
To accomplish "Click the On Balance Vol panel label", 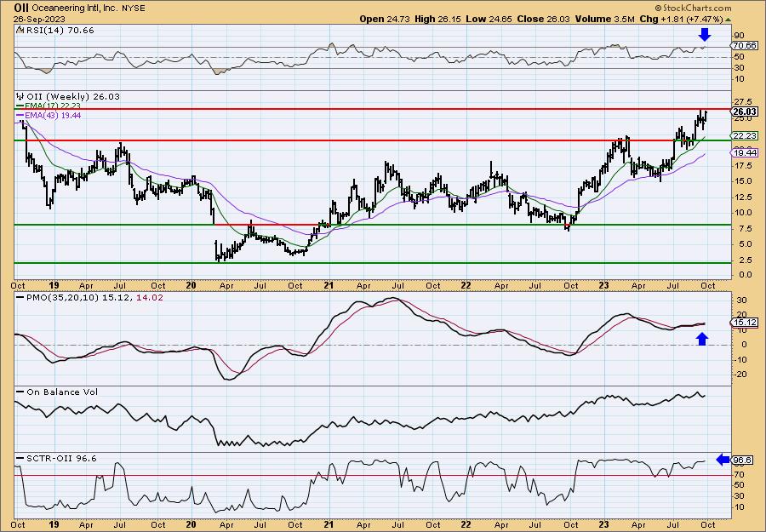I will [62, 392].
